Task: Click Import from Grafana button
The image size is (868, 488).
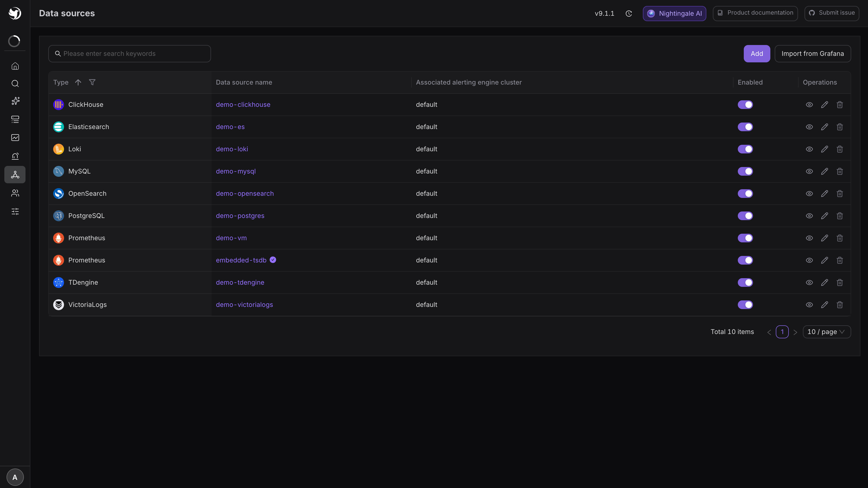Action: point(812,54)
